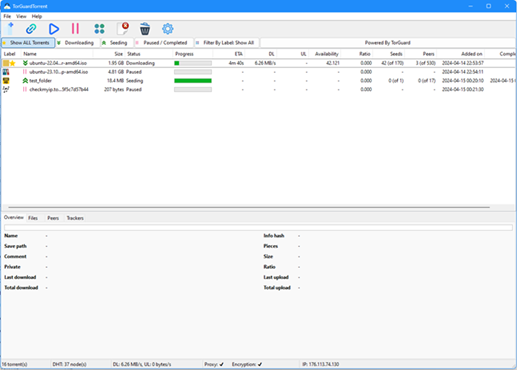This screenshot has height=370, width=517.
Task: Select the ubuntu-23.10...amd64.iso torrent name
Action: [59, 72]
